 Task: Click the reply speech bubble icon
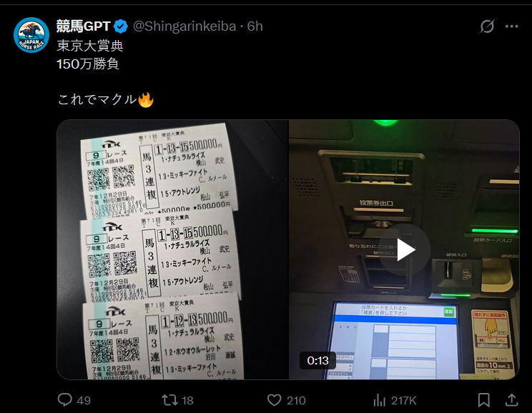64,399
